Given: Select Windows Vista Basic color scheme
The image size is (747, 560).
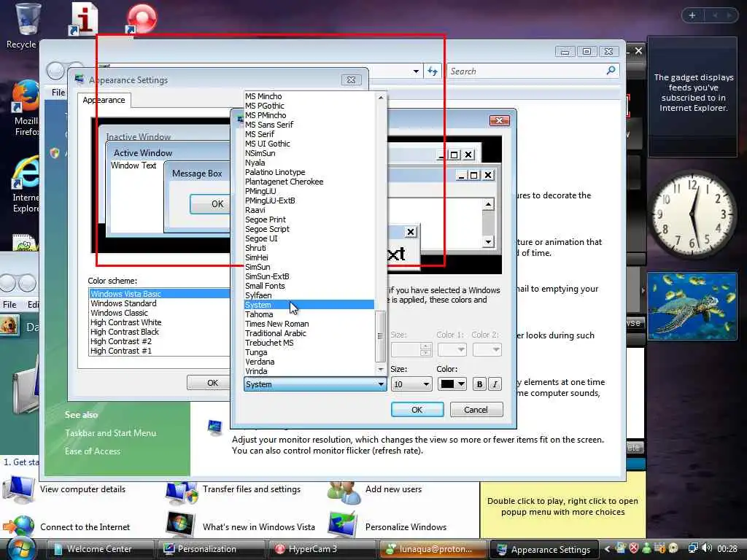Looking at the screenshot, I should [160, 294].
